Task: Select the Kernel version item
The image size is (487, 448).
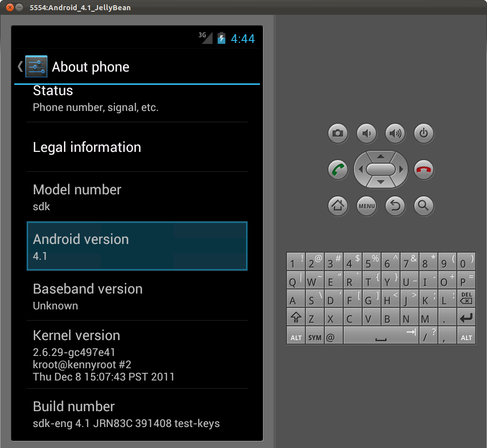Action: (x=137, y=354)
